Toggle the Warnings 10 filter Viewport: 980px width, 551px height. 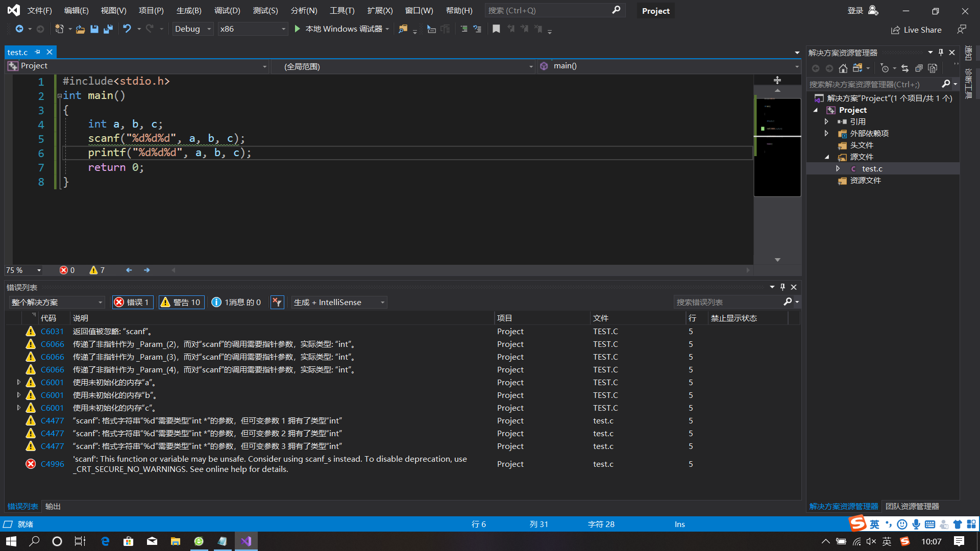(182, 303)
